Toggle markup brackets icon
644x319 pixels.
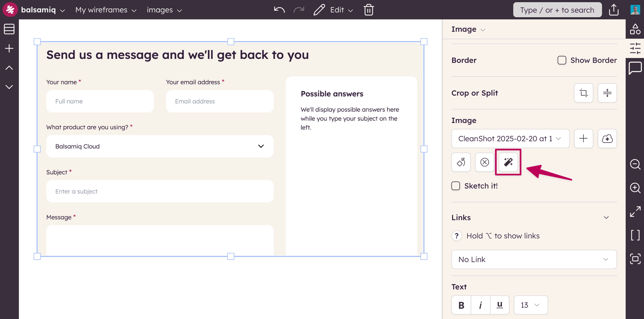click(635, 235)
